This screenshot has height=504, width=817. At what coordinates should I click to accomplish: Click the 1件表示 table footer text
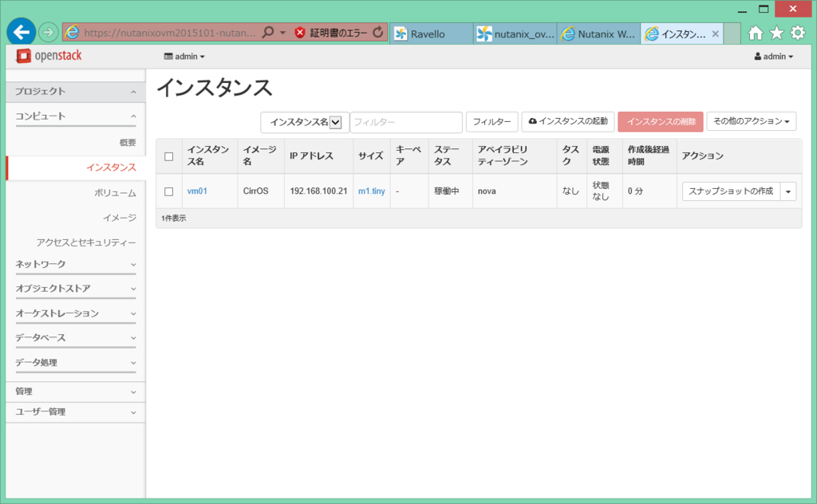click(x=173, y=219)
